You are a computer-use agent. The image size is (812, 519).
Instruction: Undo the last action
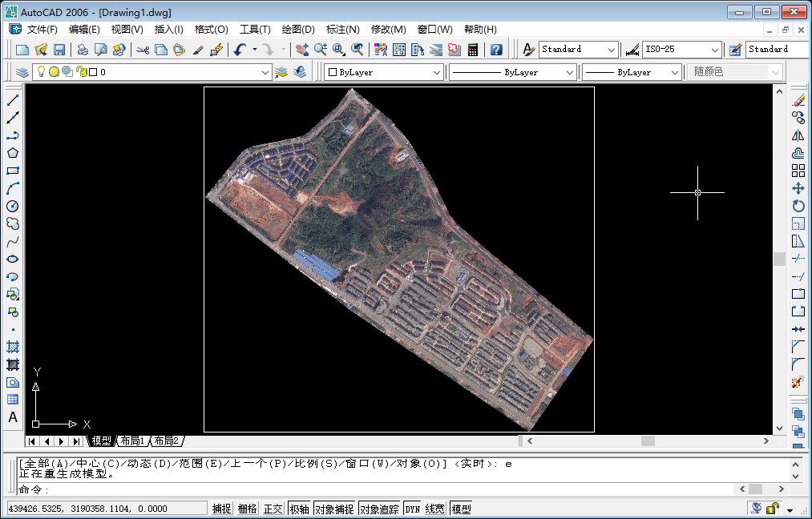tap(240, 50)
